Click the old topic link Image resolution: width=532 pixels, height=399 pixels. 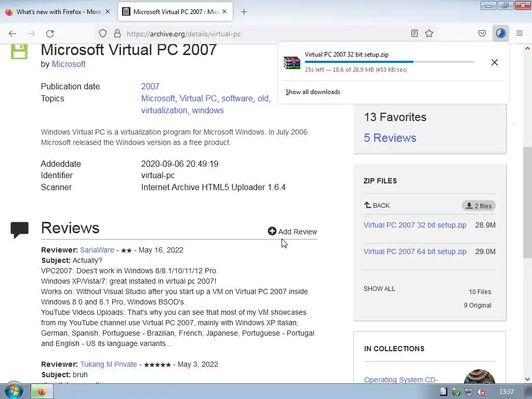[x=263, y=98]
